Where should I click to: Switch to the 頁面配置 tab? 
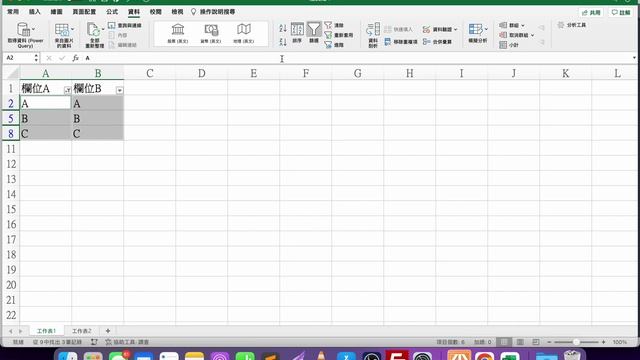pos(84,12)
